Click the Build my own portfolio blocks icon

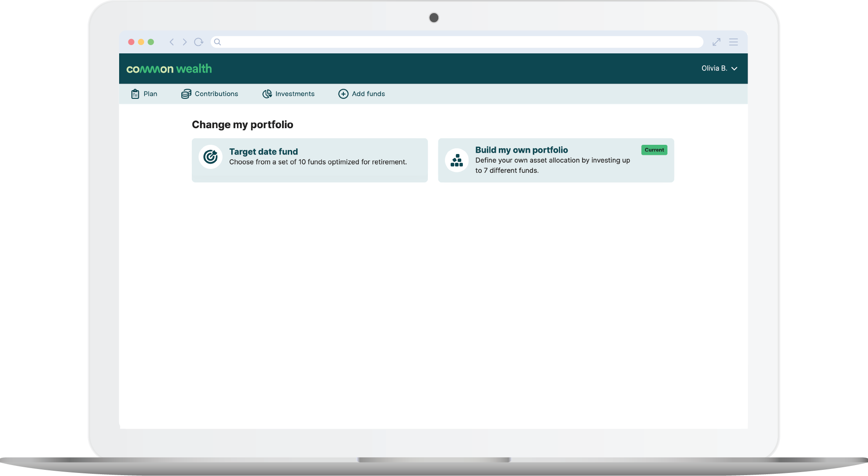pyautogui.click(x=457, y=160)
